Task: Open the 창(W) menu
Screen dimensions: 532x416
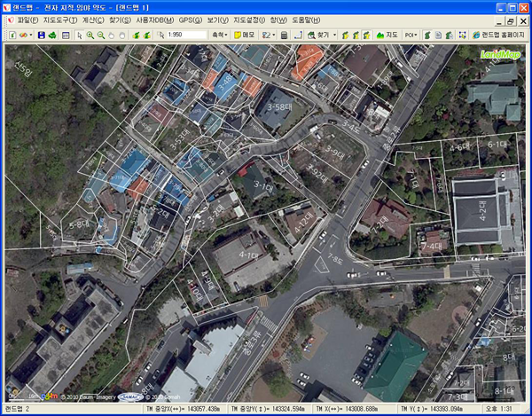Action: pyautogui.click(x=278, y=20)
